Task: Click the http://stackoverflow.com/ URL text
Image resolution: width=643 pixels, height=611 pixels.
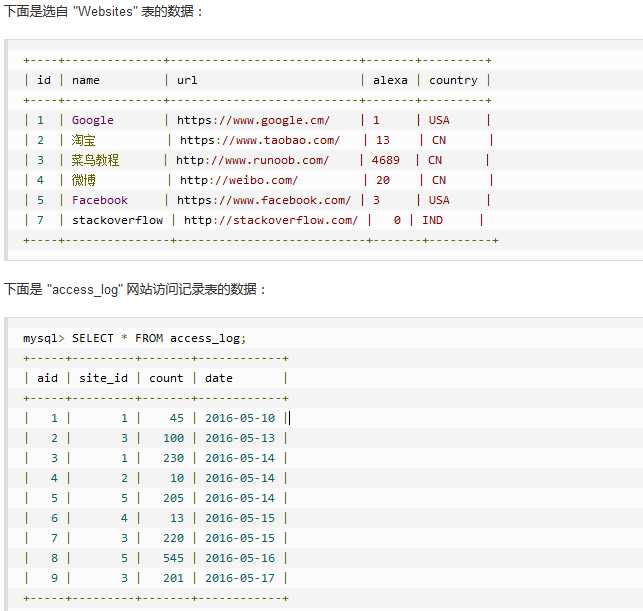Action: [271, 220]
